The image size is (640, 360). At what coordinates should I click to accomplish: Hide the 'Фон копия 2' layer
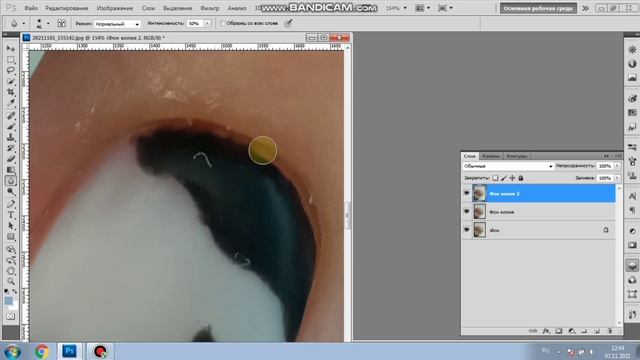coord(467,193)
